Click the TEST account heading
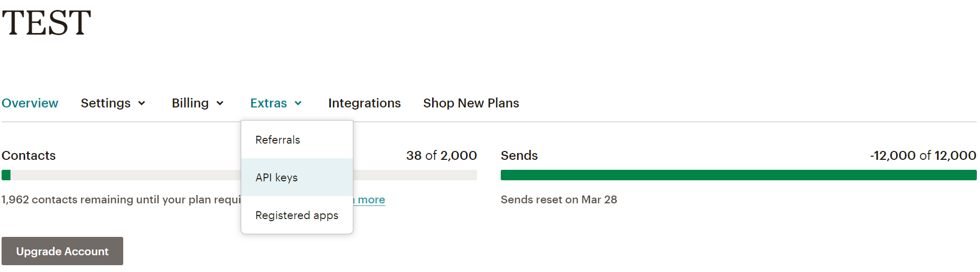This screenshot has height=272, width=980. (47, 23)
